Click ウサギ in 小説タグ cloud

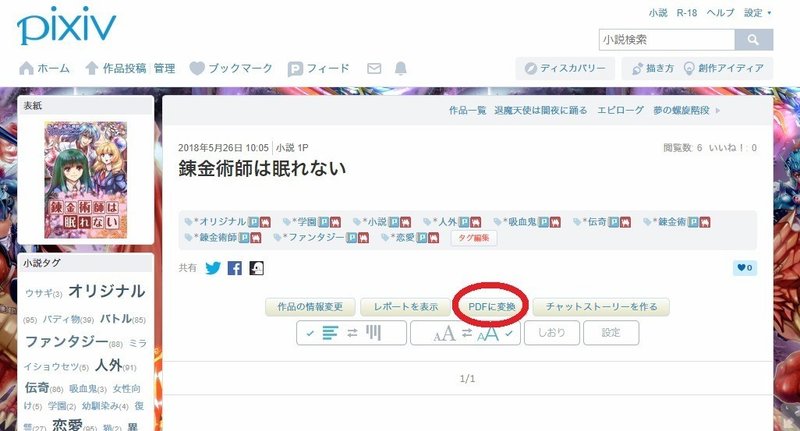pos(39,293)
